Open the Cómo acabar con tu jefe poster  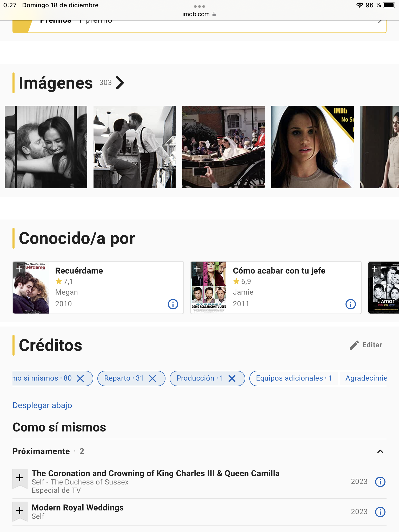point(209,288)
